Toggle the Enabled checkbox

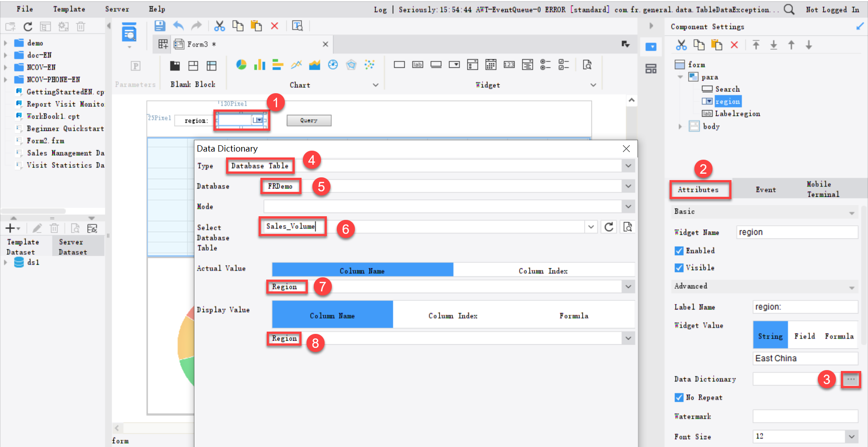tap(679, 251)
